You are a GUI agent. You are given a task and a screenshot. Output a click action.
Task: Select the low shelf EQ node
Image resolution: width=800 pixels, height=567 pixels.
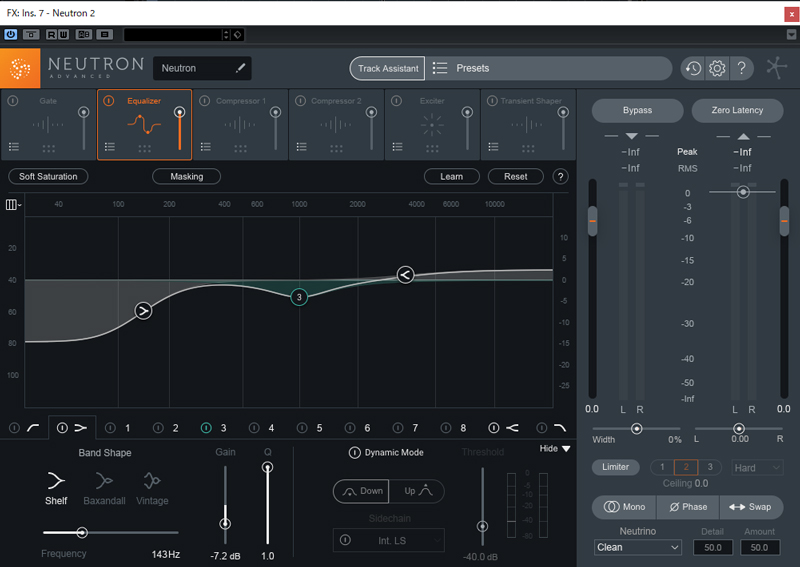coord(143,310)
